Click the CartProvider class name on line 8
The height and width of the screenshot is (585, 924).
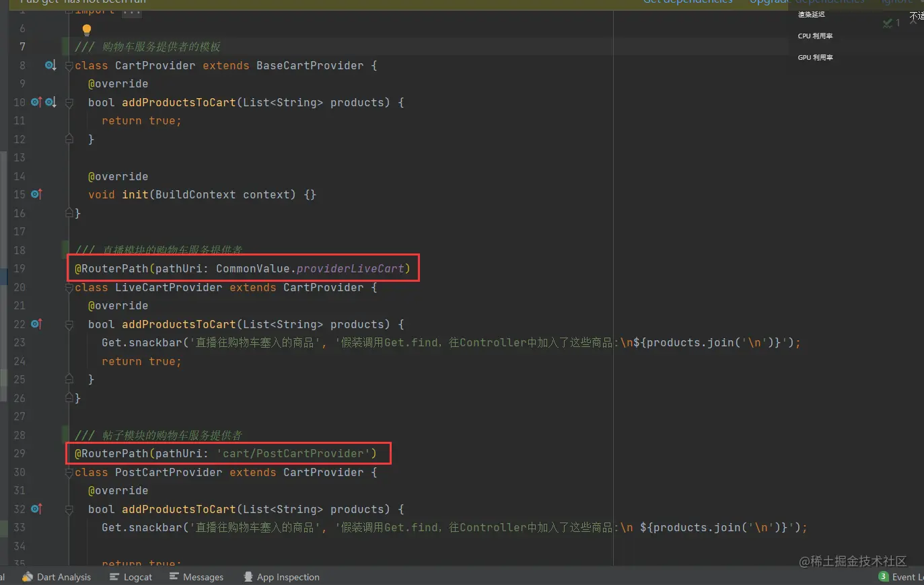click(155, 65)
